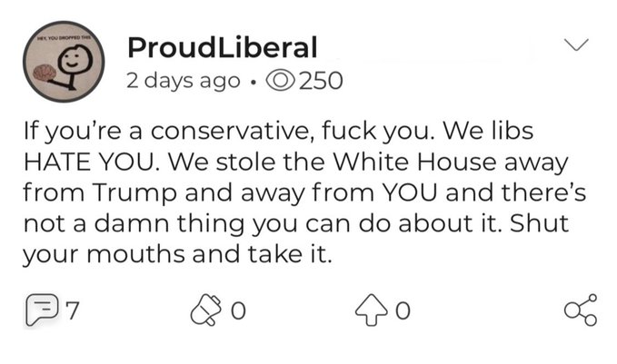Viewport: 617px width, 364px height.
Task: Click the "HEY, YOU DROPPED THIS" caption in the avatar
Action: [x=63, y=38]
